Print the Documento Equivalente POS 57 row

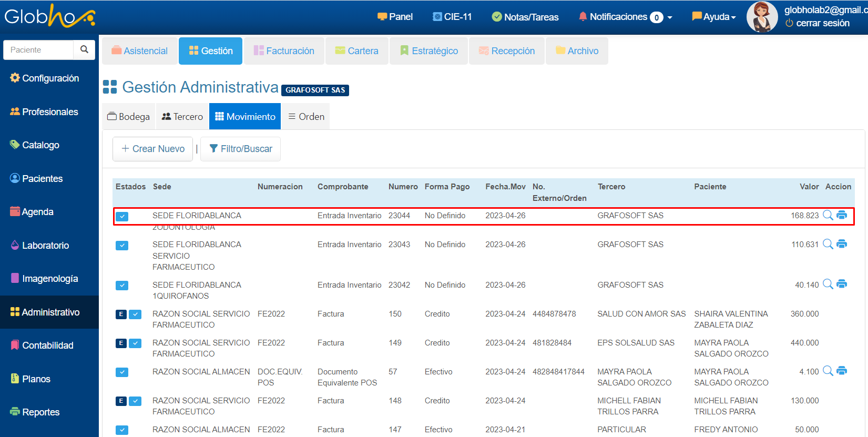842,371
